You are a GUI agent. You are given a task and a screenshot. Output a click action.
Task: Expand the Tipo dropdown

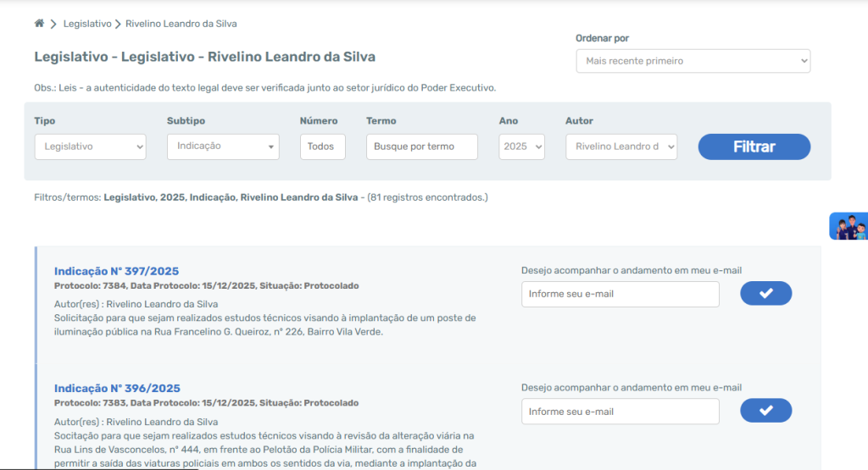(90, 147)
